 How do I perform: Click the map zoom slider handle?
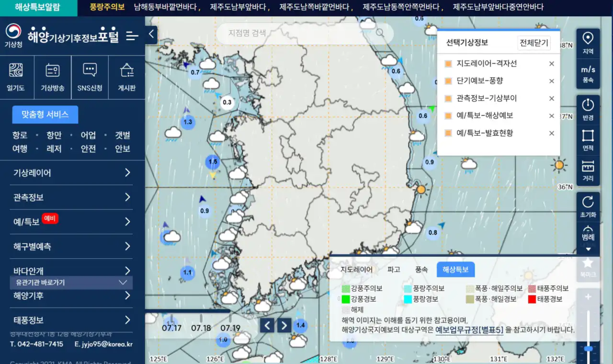tap(588, 348)
